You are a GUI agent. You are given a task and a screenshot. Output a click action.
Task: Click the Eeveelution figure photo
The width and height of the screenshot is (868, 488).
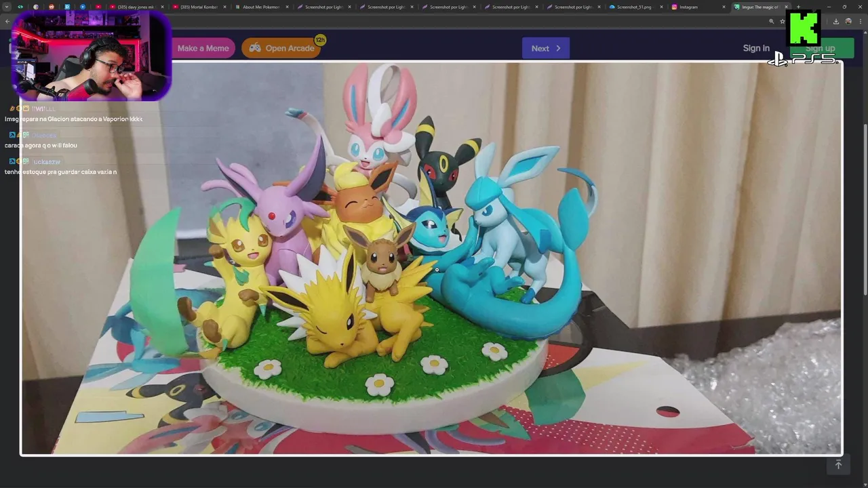tap(431, 258)
